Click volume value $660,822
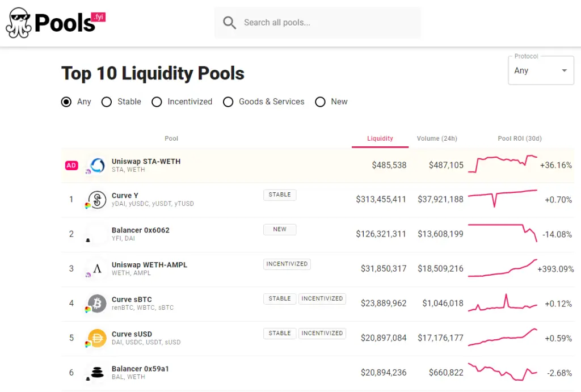The image size is (581, 392). pyautogui.click(x=446, y=373)
